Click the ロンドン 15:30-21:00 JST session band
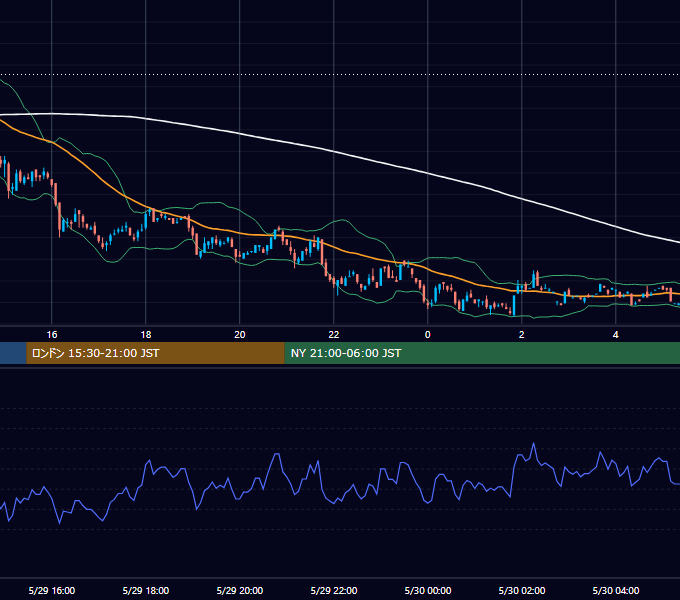 [x=155, y=353]
